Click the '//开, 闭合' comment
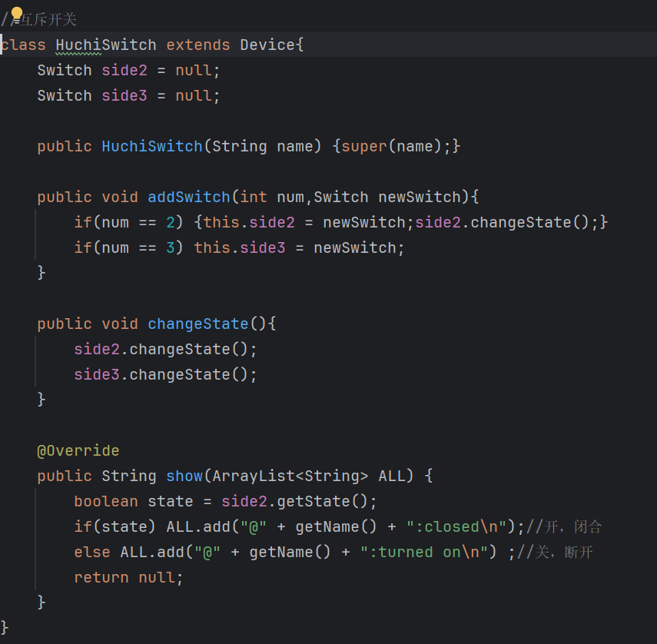The height and width of the screenshot is (644, 657). [563, 526]
